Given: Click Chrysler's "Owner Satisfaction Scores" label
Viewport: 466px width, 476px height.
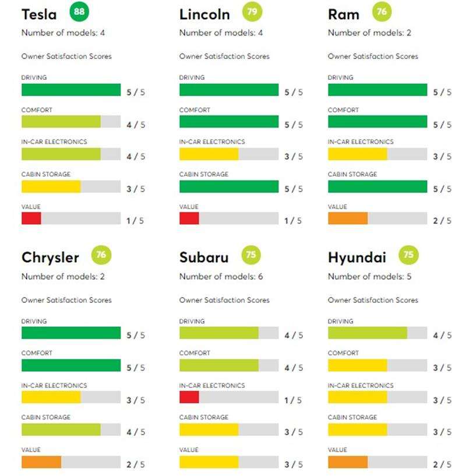Looking at the screenshot, I should (66, 300).
